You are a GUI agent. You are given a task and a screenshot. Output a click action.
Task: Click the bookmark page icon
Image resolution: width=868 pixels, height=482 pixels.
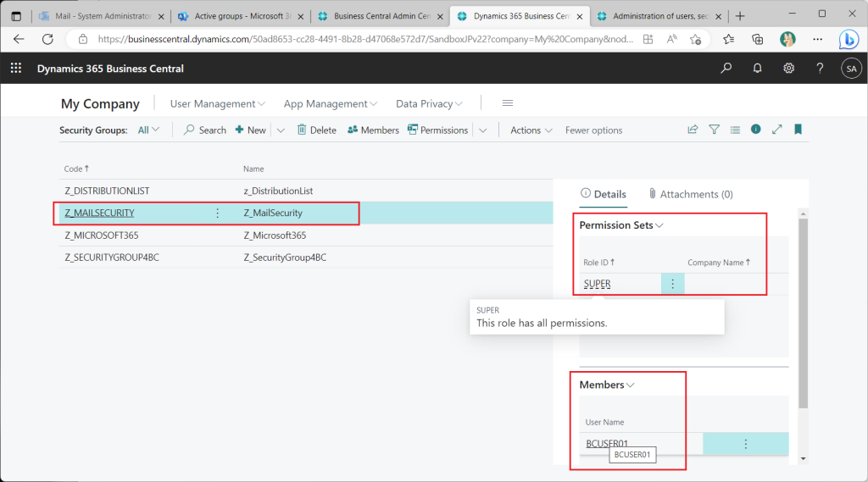[798, 130]
